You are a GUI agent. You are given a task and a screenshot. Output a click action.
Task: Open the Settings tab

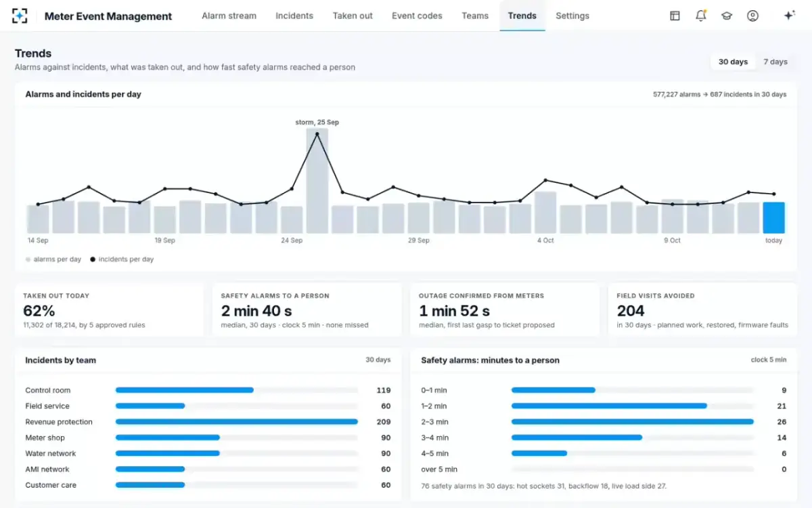pyautogui.click(x=572, y=16)
